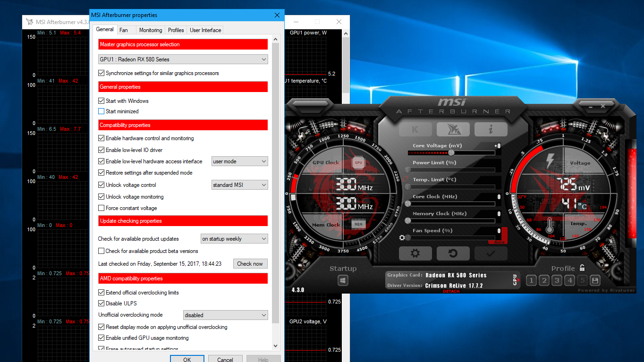Close the hardware monitor window behind

coord(339,22)
